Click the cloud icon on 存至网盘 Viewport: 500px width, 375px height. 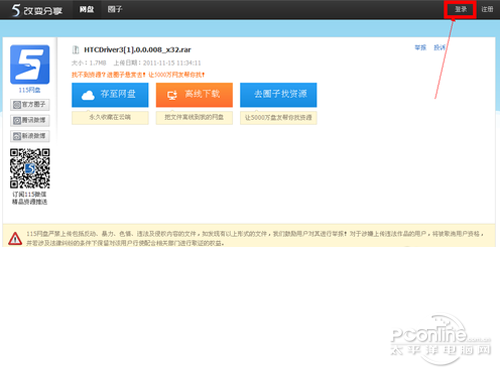pyautogui.click(x=88, y=95)
